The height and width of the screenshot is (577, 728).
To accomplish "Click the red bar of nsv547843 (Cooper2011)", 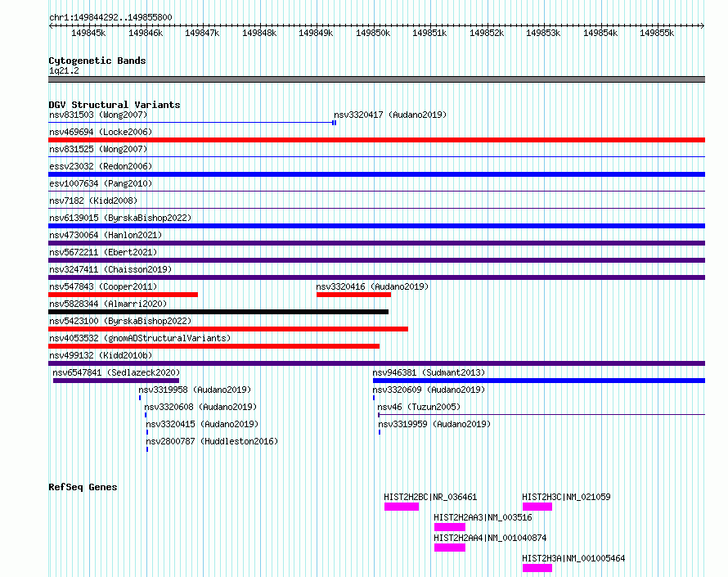I will tap(123, 295).
